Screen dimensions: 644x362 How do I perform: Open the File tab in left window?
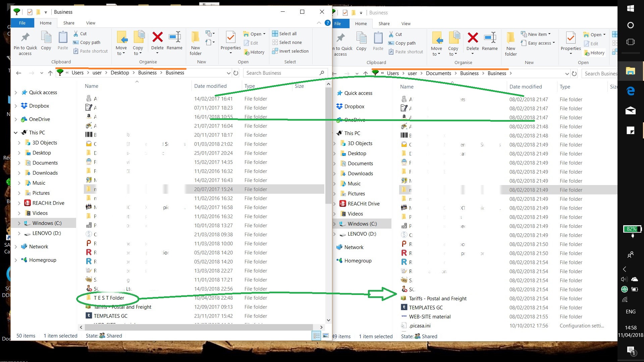pyautogui.click(x=22, y=23)
